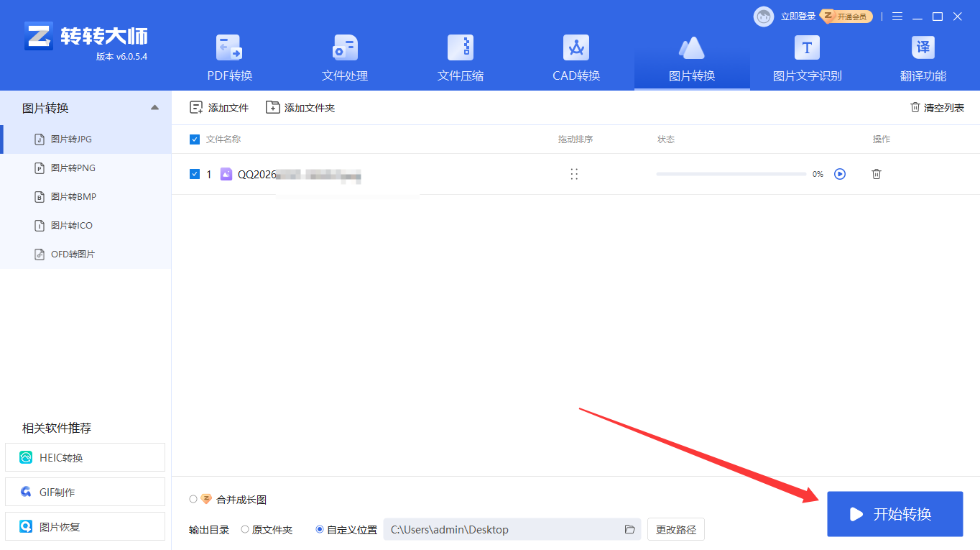This screenshot has width=980, height=550.
Task: Click the 转转大师 logo icon
Action: [x=39, y=36]
